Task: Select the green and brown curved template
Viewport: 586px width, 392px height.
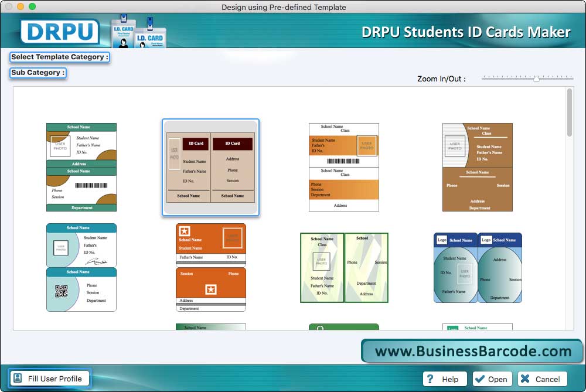Action: click(81, 167)
